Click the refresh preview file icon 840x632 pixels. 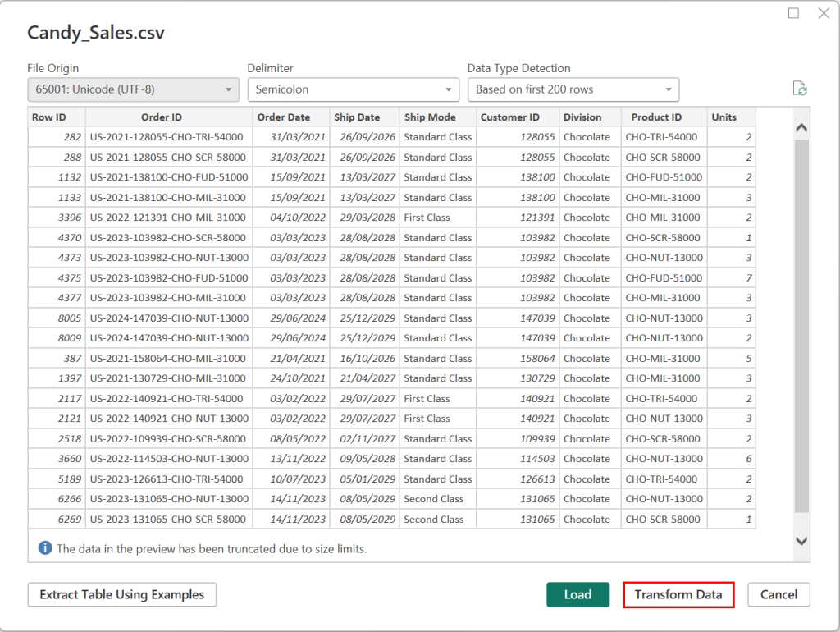point(799,89)
